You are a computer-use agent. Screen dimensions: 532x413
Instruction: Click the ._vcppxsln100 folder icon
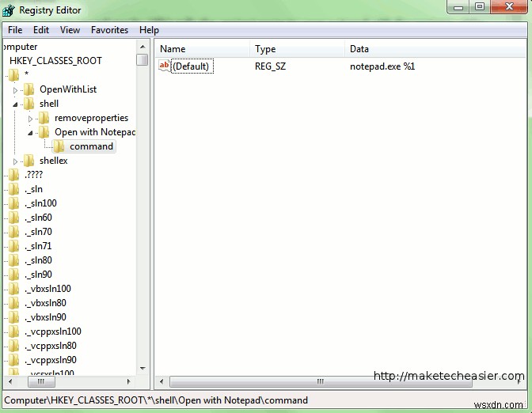pyautogui.click(x=13, y=332)
